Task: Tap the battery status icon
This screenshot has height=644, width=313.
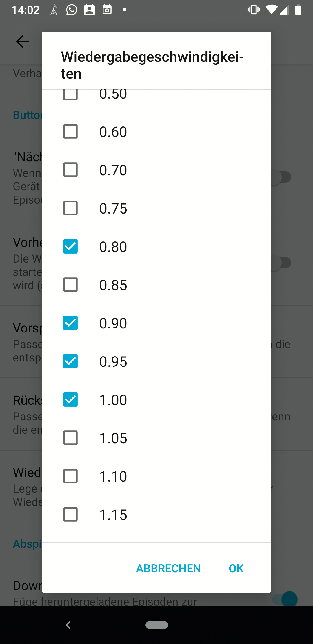Action: [298, 10]
